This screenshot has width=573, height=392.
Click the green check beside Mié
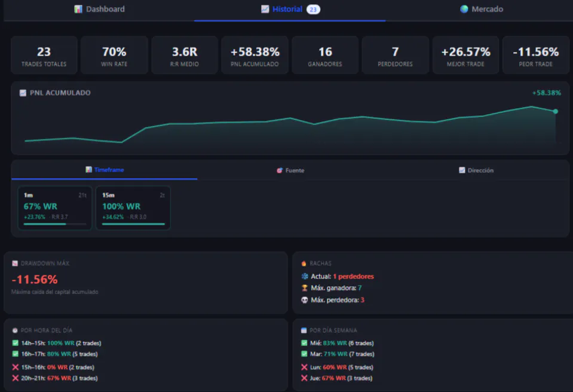(304, 342)
